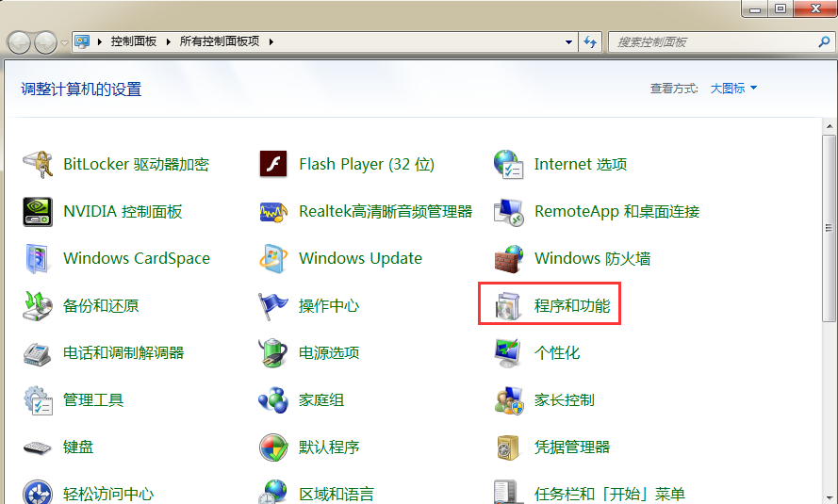
Task: Minimize the control panel window
Action: tap(755, 9)
